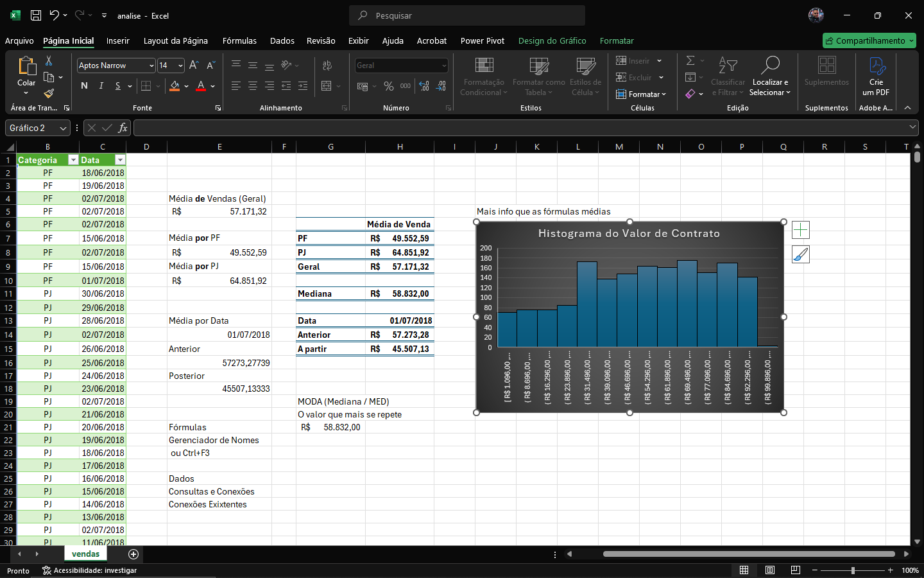This screenshot has width=924, height=578.
Task: Click the new sheet plus icon
Action: (x=133, y=554)
